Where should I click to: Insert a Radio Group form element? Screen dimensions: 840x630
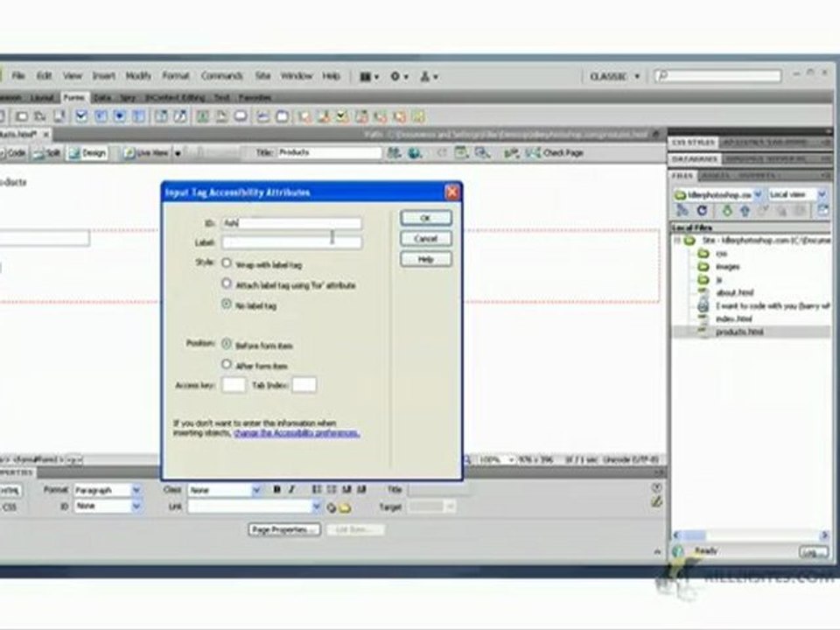[139, 116]
